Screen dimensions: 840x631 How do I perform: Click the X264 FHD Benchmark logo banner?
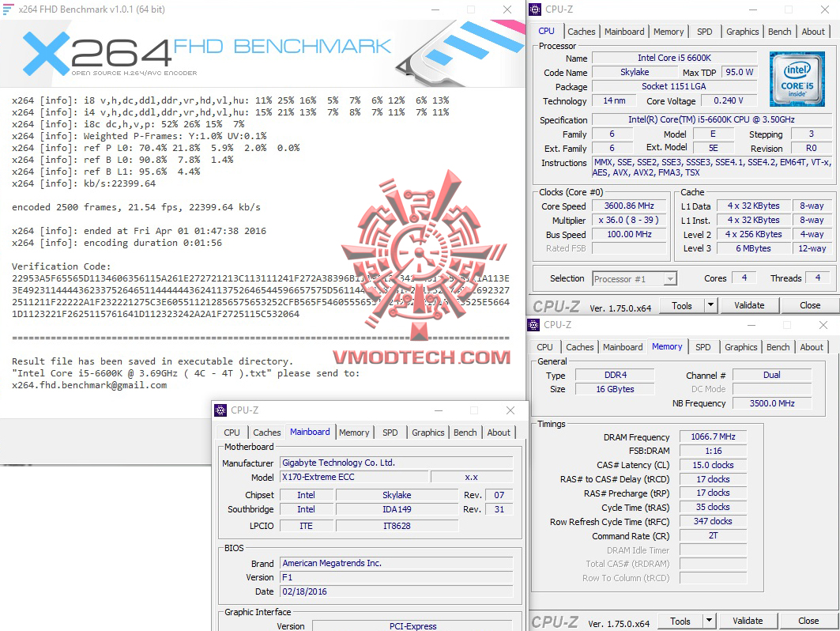click(262, 54)
